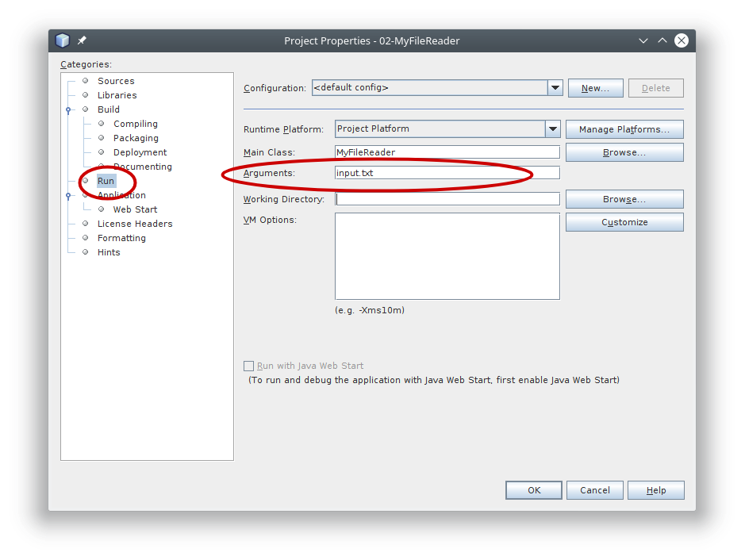Collapse the Build tree node
This screenshot has width=745, height=560.
(69, 109)
